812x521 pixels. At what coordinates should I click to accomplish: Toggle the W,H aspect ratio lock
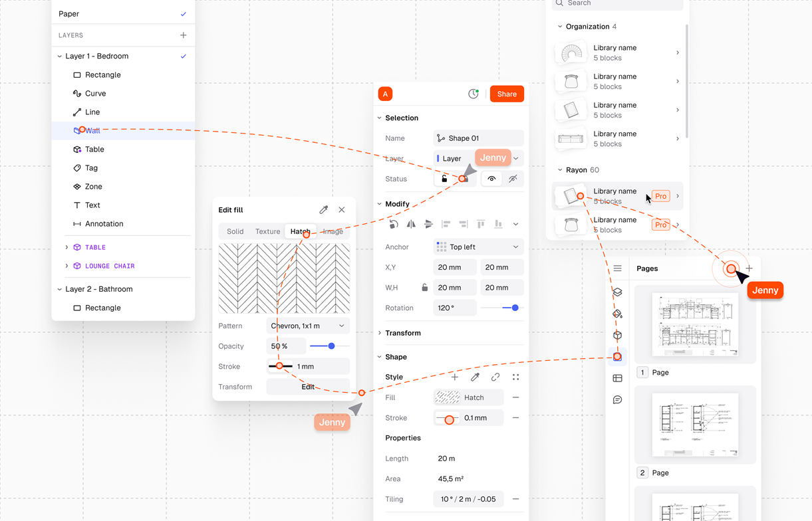point(424,288)
